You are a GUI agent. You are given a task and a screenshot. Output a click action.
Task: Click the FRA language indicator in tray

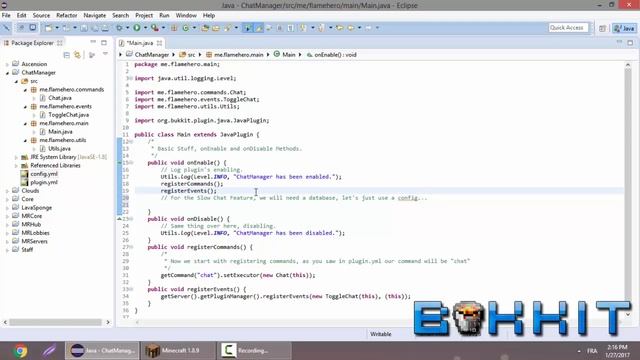592,351
